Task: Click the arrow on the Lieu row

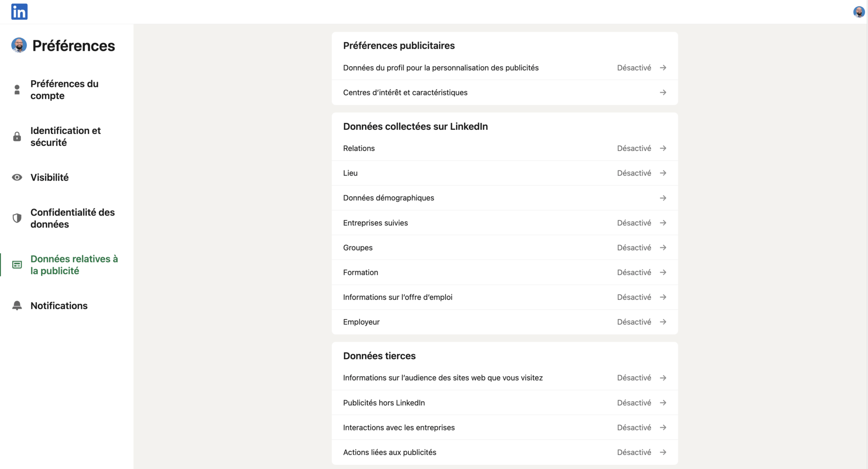Action: click(x=663, y=173)
